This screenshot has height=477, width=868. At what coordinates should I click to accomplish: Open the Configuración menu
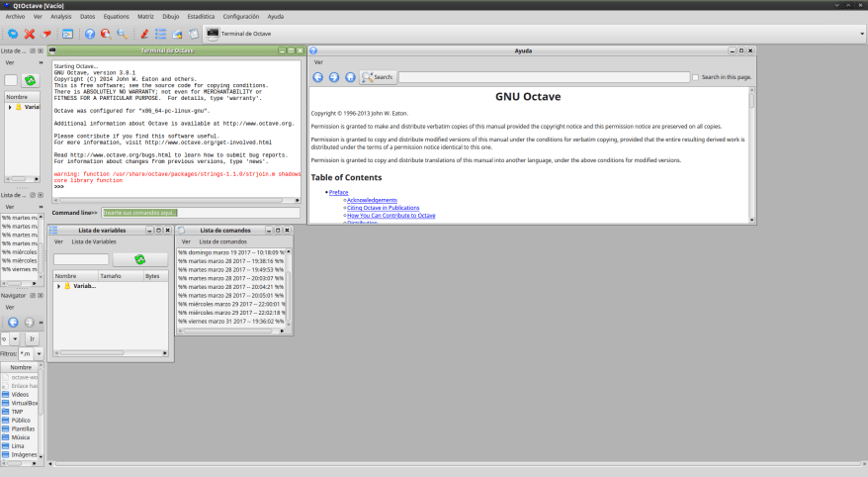[241, 17]
